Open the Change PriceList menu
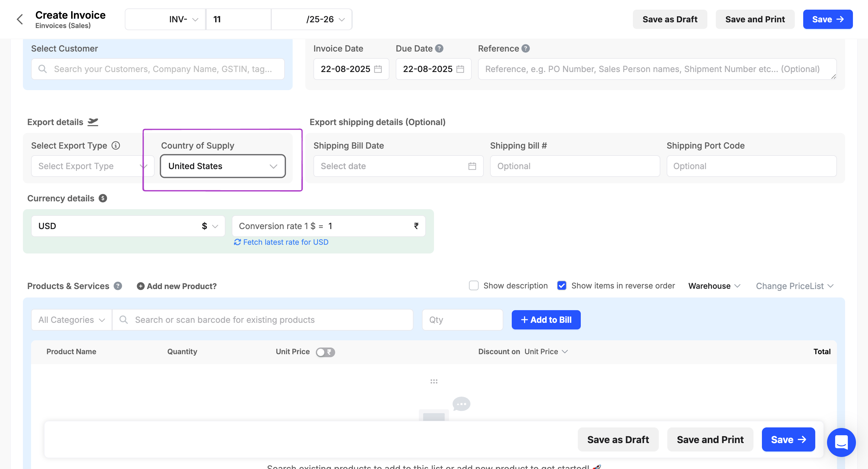868x469 pixels. pyautogui.click(x=794, y=286)
